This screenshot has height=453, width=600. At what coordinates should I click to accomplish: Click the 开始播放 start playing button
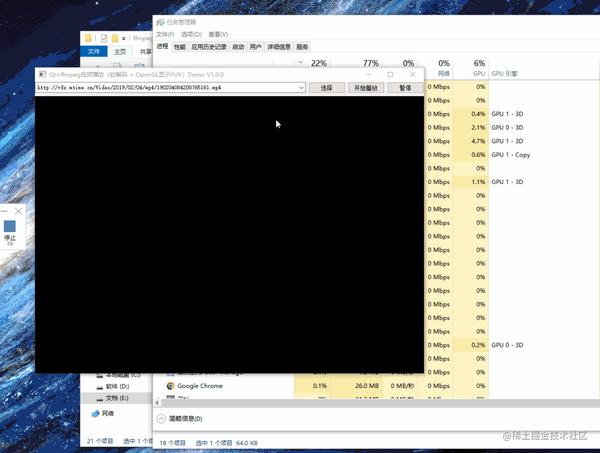(x=366, y=88)
